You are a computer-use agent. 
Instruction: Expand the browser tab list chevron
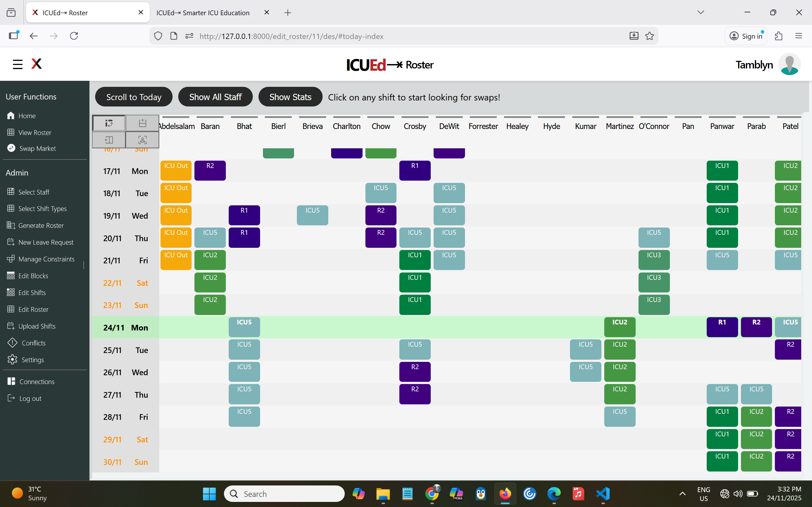pyautogui.click(x=701, y=12)
